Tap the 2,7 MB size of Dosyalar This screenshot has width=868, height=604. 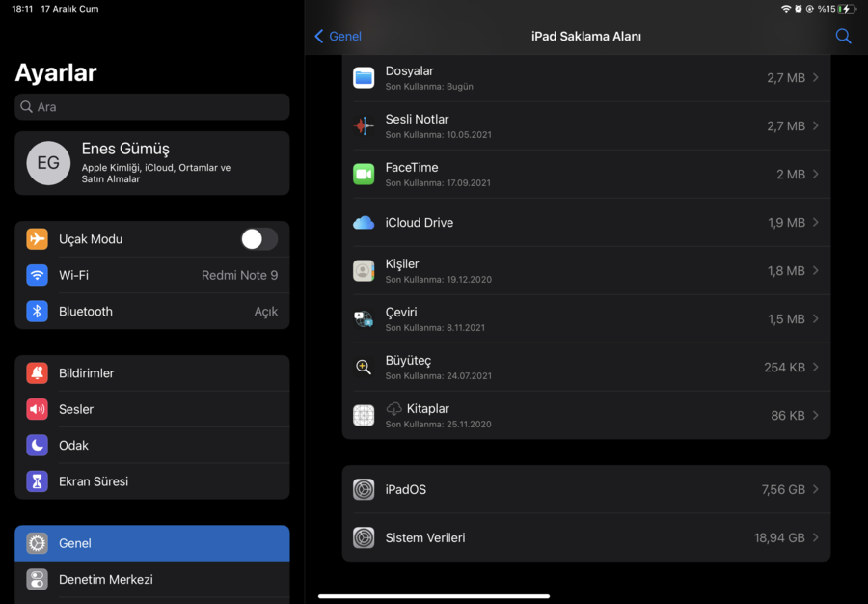(785, 78)
